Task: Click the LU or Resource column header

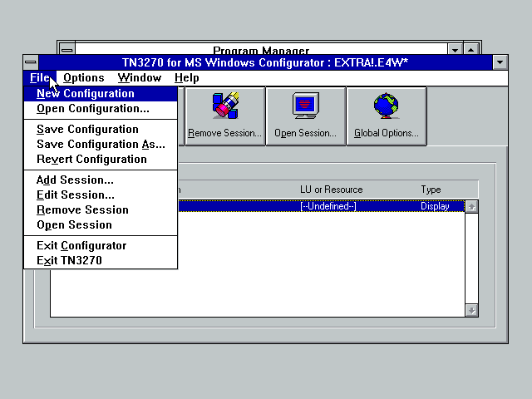Action: (332, 190)
